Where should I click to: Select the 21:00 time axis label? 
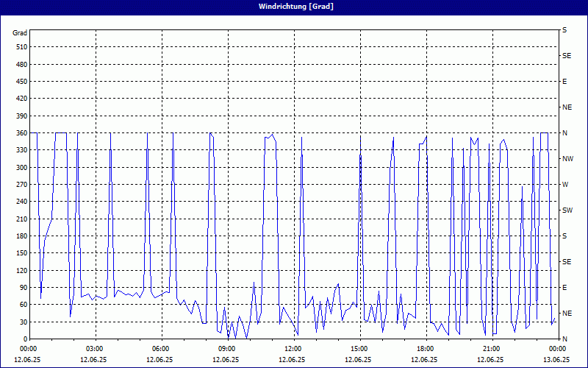491,349
